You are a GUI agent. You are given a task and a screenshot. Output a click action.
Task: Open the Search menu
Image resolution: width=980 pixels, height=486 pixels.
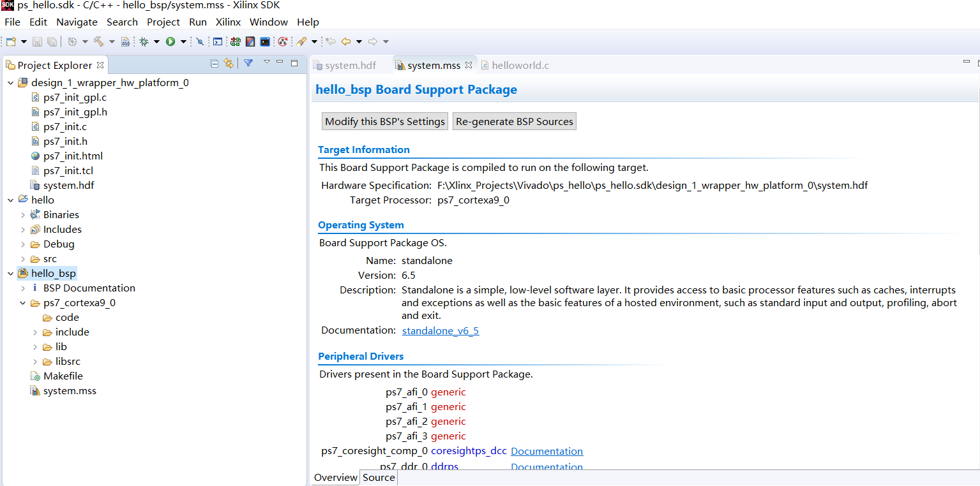(x=122, y=22)
